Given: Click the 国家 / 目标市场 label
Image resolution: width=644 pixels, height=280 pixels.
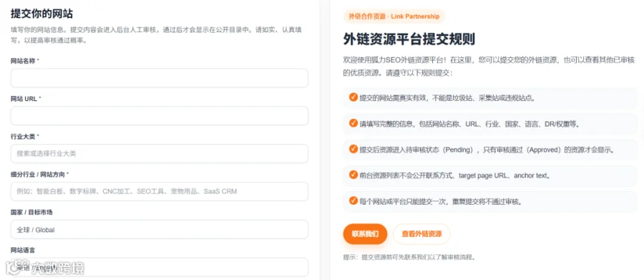Looking at the screenshot, I should (x=31, y=212).
